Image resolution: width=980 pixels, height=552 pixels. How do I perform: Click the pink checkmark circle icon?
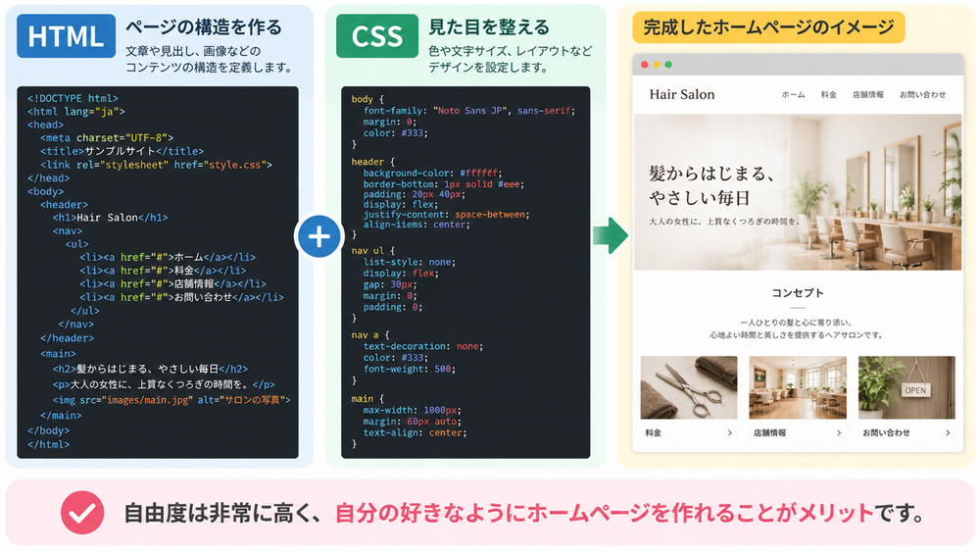pos(82,513)
